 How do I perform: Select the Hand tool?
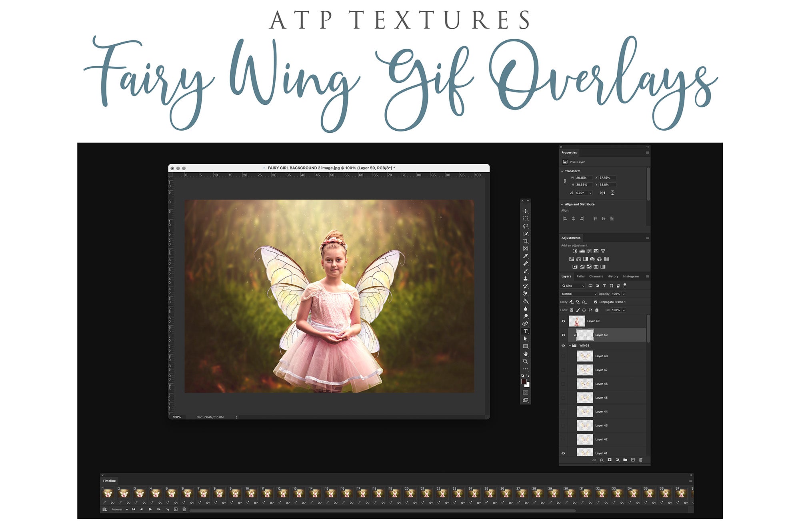[525, 354]
